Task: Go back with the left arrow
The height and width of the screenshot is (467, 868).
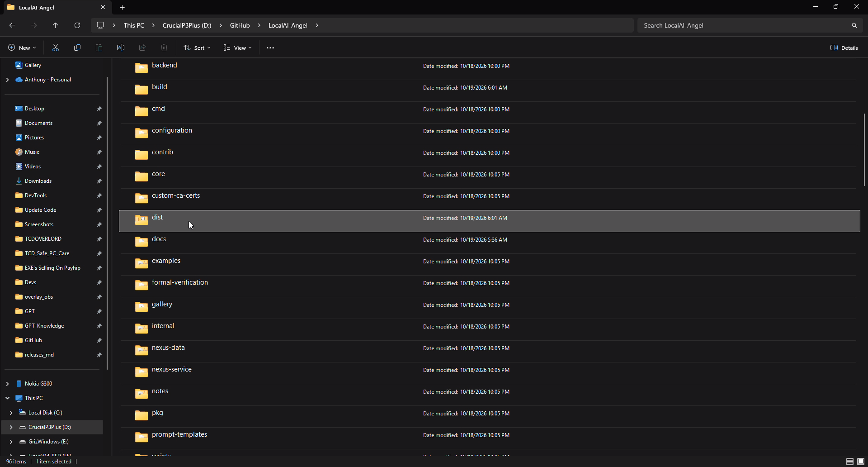Action: (12, 25)
